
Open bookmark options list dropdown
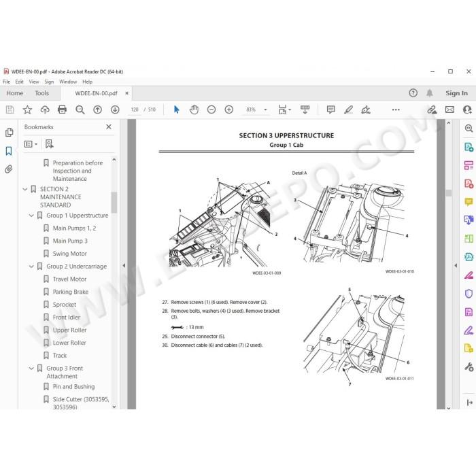click(x=31, y=144)
